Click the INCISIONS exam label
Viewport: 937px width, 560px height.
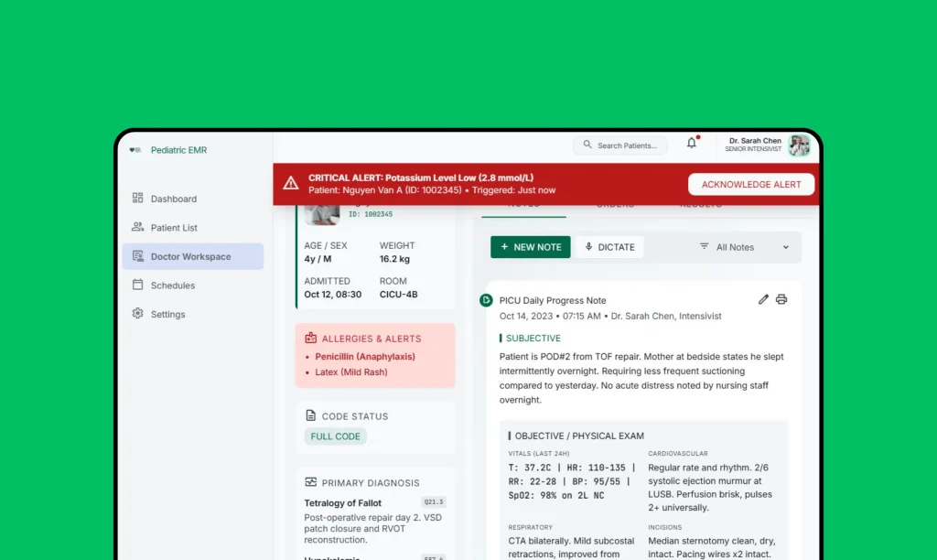point(665,527)
